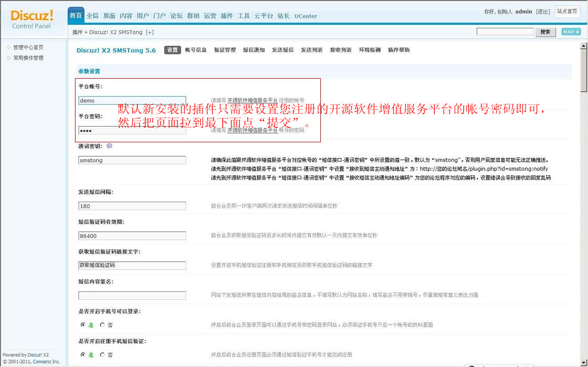Open the UCenter navigation menu
The image size is (588, 367).
pyautogui.click(x=306, y=16)
